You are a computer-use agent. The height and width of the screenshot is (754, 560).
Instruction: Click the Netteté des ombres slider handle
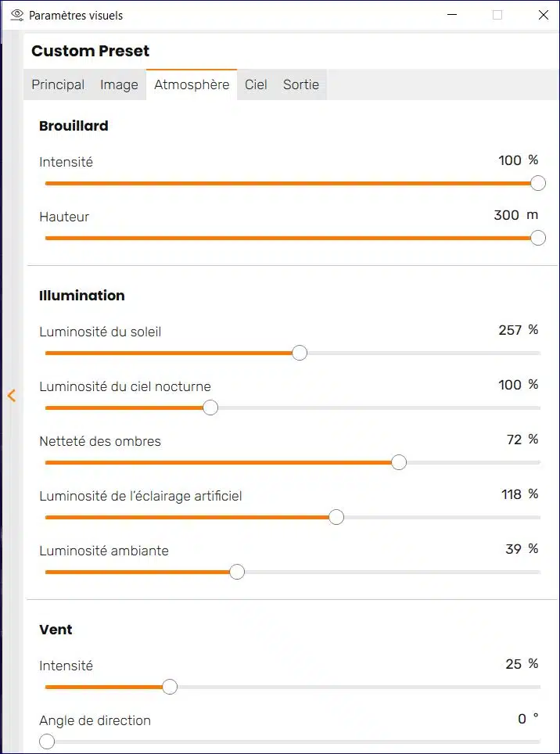398,462
